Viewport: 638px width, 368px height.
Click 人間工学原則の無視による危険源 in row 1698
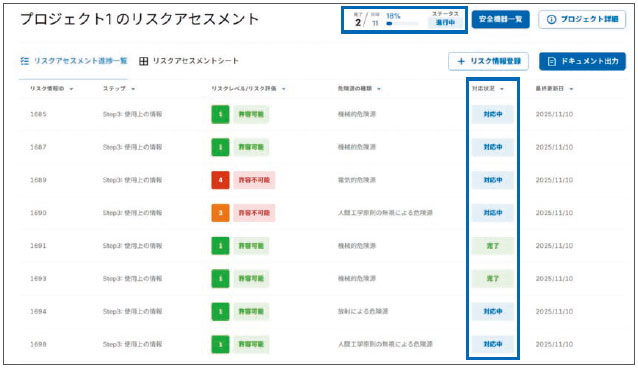coord(385,344)
